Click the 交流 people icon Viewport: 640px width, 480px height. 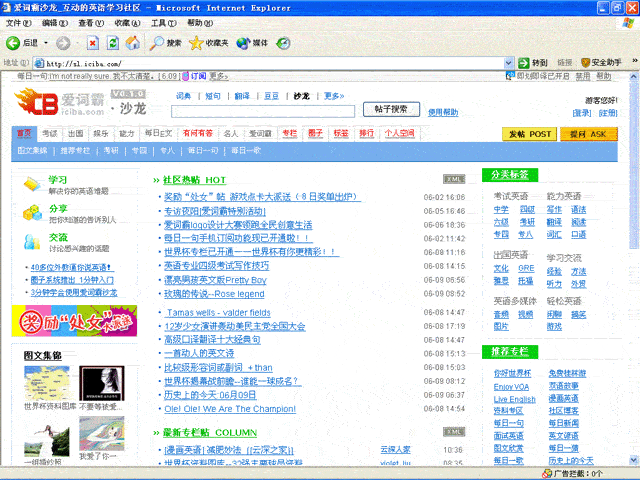(x=32, y=241)
